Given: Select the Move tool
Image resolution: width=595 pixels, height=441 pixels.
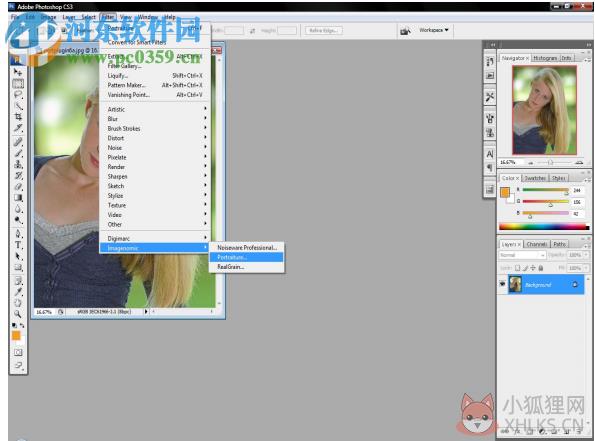Looking at the screenshot, I should click(x=18, y=72).
